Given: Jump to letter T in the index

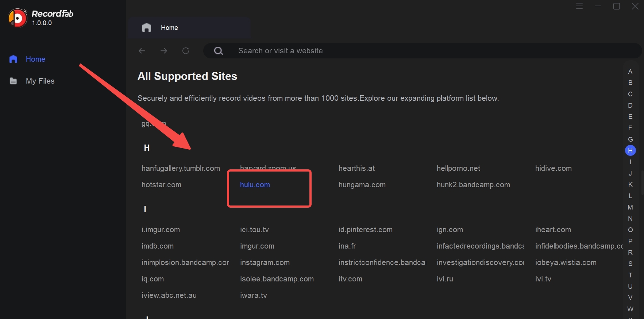Looking at the screenshot, I should click(630, 275).
